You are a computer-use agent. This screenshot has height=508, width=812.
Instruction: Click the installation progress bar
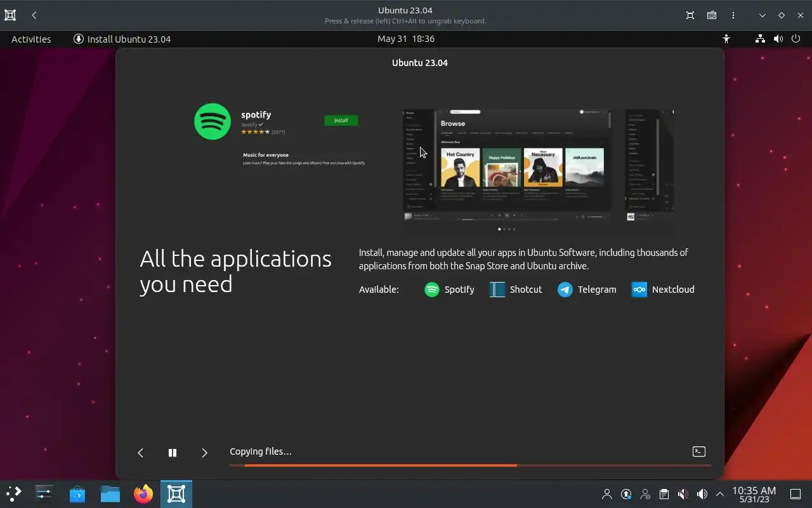(470, 465)
